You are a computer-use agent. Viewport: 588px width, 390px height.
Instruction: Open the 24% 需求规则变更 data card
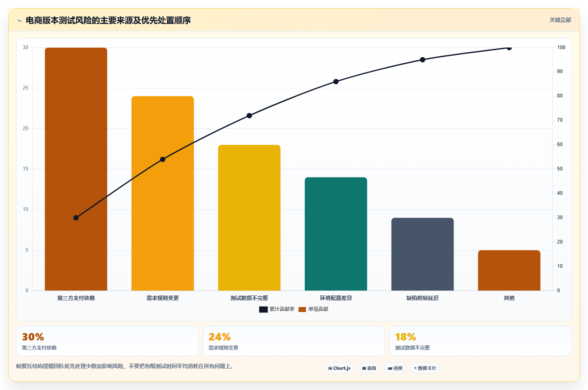click(294, 341)
